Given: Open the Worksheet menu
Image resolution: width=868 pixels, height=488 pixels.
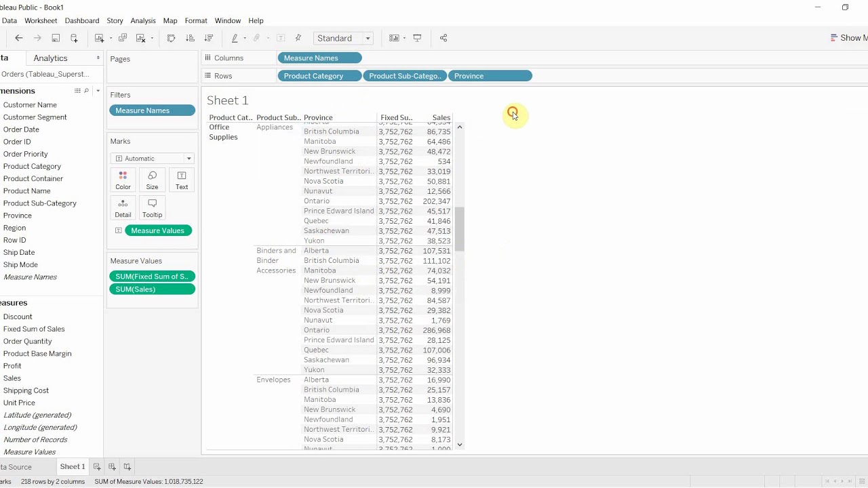Looking at the screenshot, I should (41, 20).
